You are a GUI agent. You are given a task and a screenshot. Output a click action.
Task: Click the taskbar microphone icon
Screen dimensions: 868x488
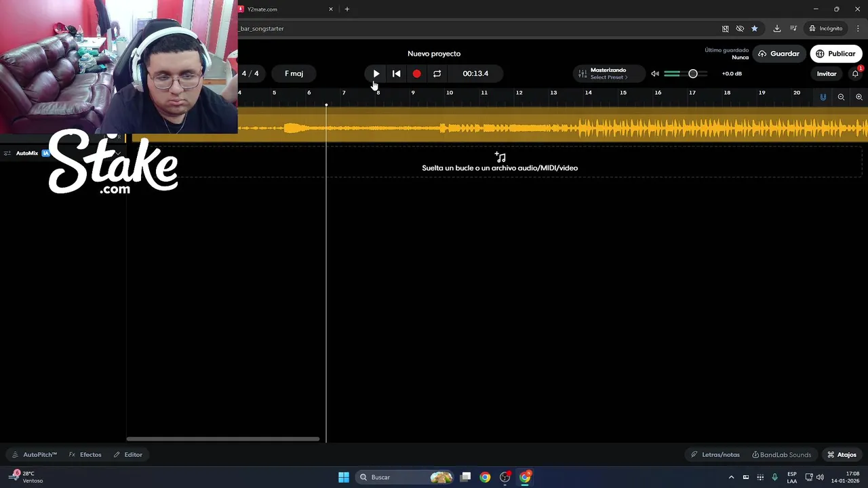774,477
